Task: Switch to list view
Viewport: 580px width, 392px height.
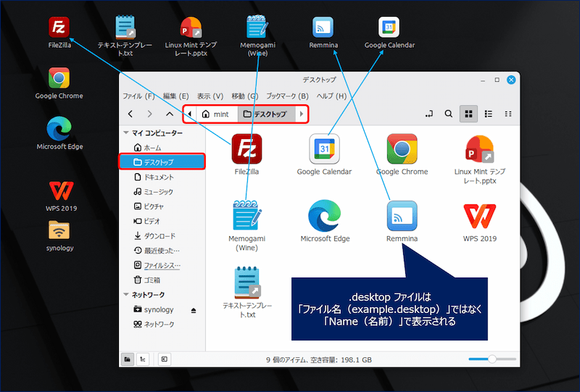Action: coord(488,114)
